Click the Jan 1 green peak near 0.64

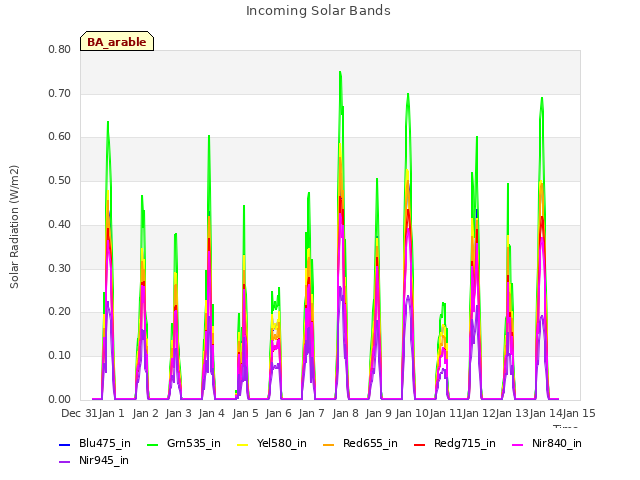[x=108, y=122]
